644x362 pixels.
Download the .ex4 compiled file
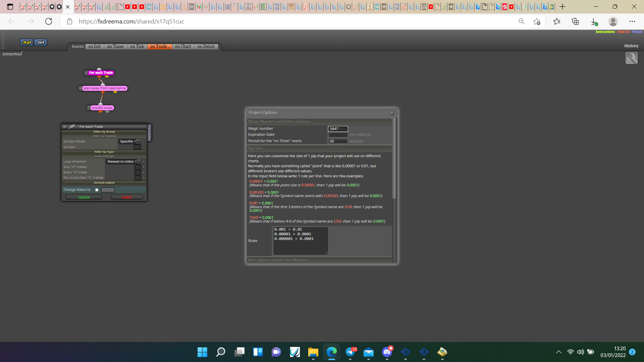tap(41, 42)
